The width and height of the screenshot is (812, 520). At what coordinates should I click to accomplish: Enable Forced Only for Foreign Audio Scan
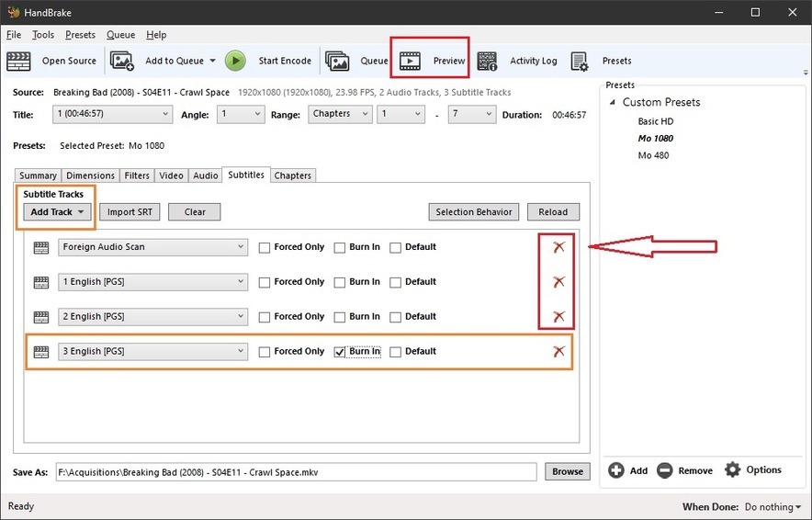[x=265, y=247]
